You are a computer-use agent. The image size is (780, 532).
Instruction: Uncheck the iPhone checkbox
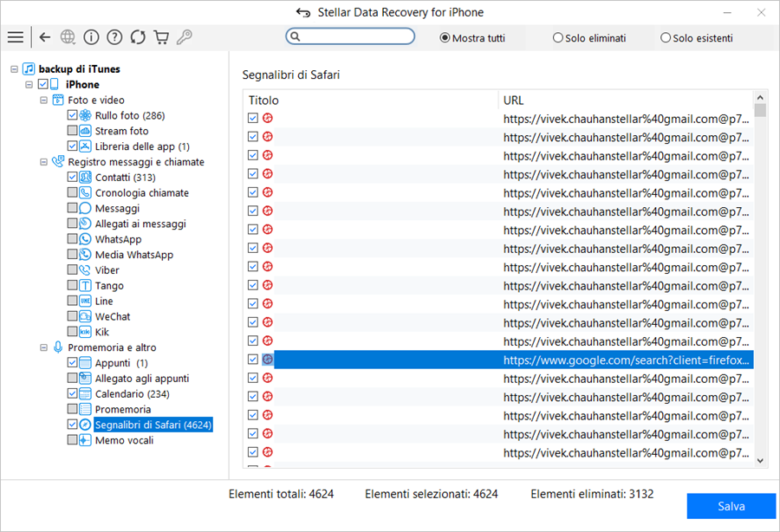(43, 84)
